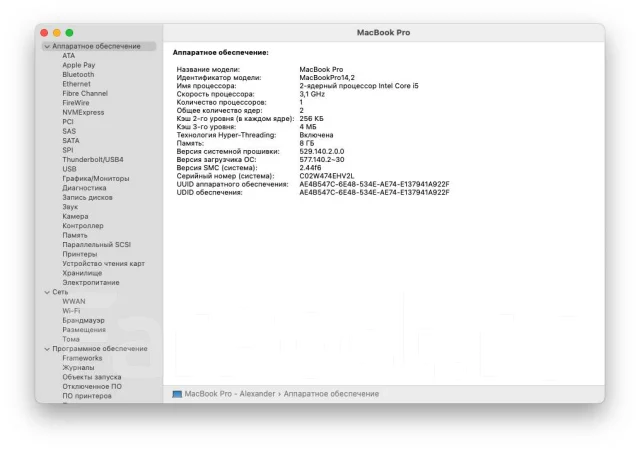Click the serial number value C02W474EHV2L
This screenshot has width=640, height=450.
[327, 176]
